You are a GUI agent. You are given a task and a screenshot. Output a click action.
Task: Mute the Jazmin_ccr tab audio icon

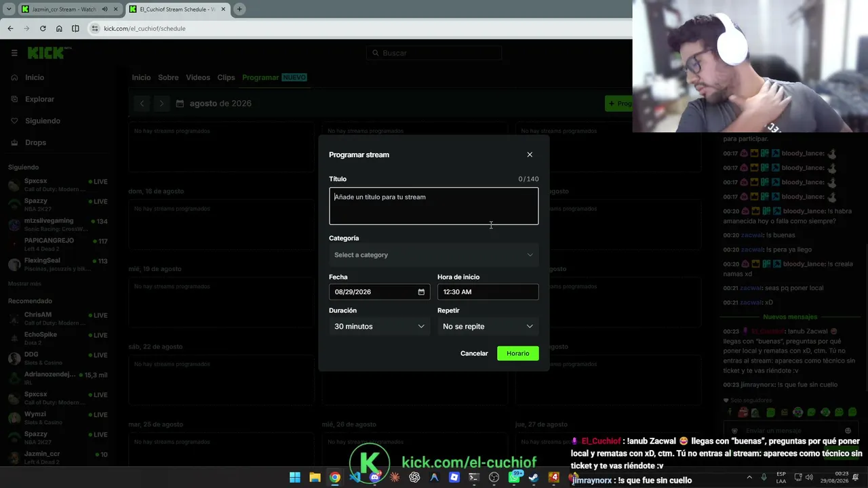104,9
